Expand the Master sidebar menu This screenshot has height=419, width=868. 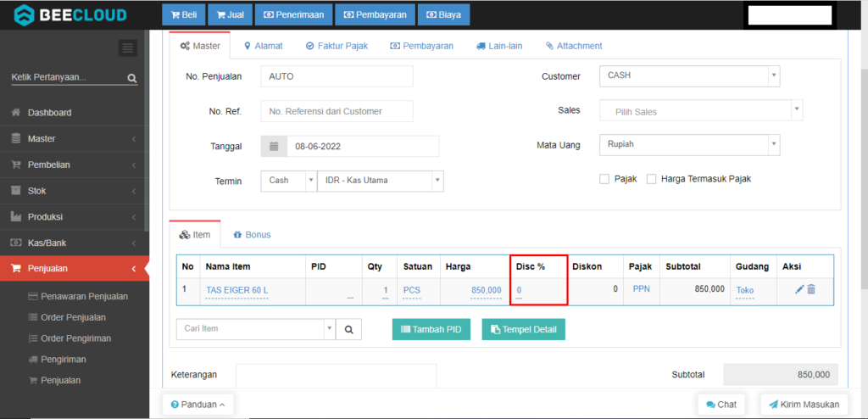75,138
